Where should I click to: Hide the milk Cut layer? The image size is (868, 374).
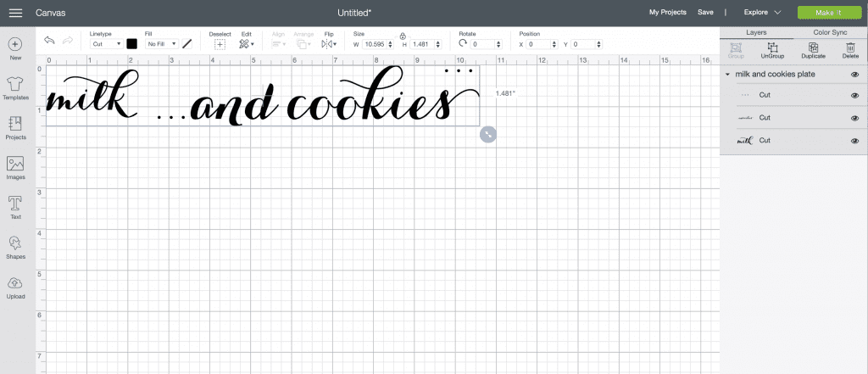(x=854, y=141)
